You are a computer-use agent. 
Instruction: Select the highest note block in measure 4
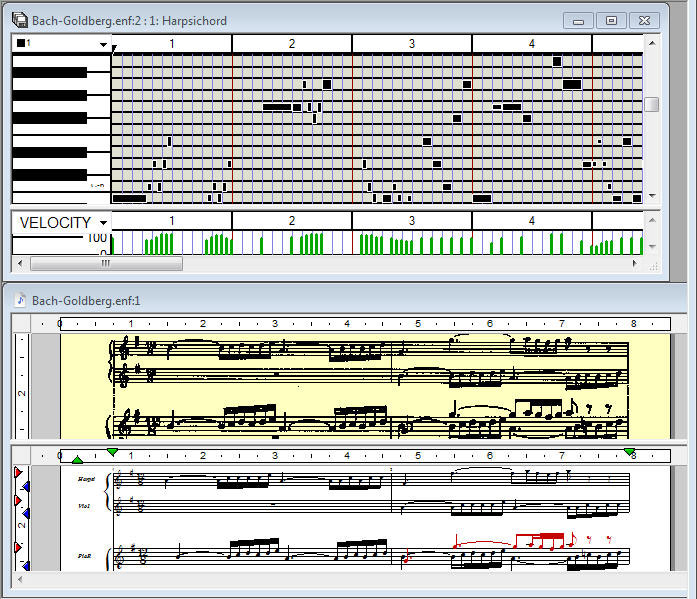(557, 61)
